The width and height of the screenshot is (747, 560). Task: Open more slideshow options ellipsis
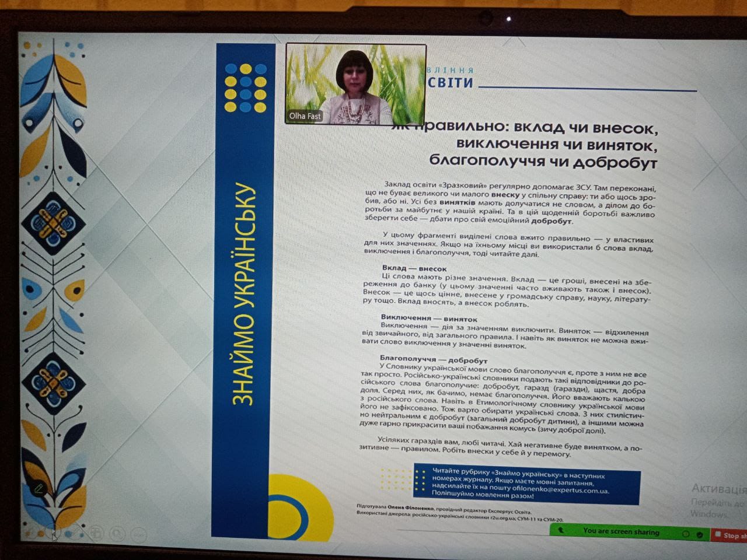tap(138, 533)
